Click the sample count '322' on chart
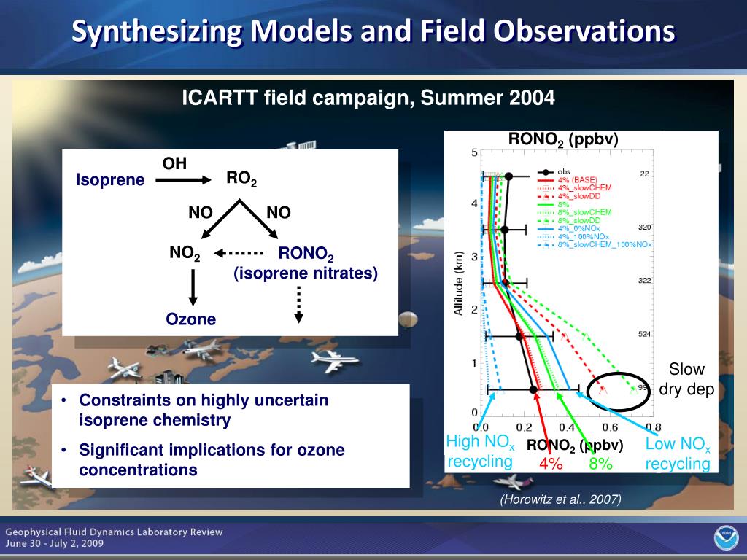The height and width of the screenshot is (560, 747). tap(644, 281)
